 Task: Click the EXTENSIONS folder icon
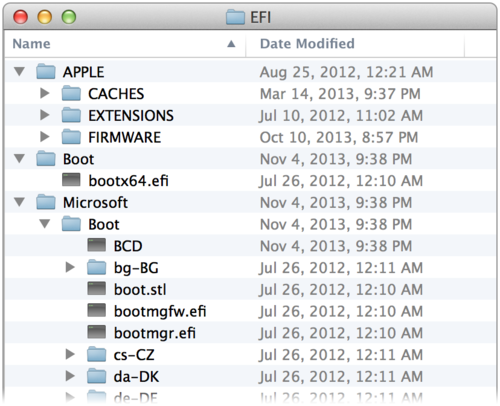71,115
